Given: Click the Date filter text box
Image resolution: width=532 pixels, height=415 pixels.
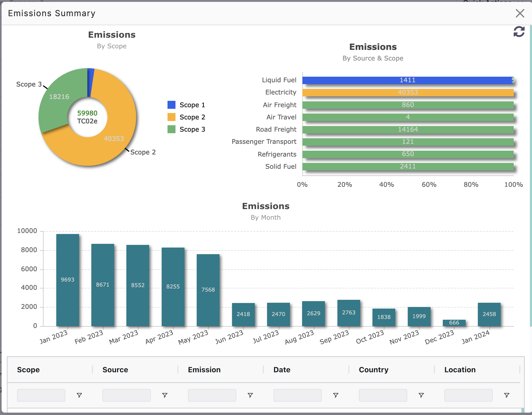Looking at the screenshot, I should pos(297,395).
